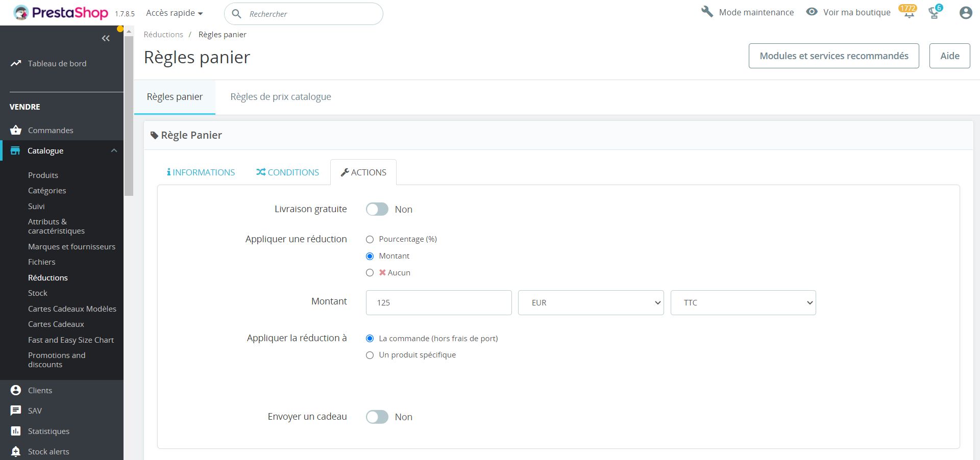Click the trophy achievements icon
This screenshot has width=980, height=460.
pos(934,13)
